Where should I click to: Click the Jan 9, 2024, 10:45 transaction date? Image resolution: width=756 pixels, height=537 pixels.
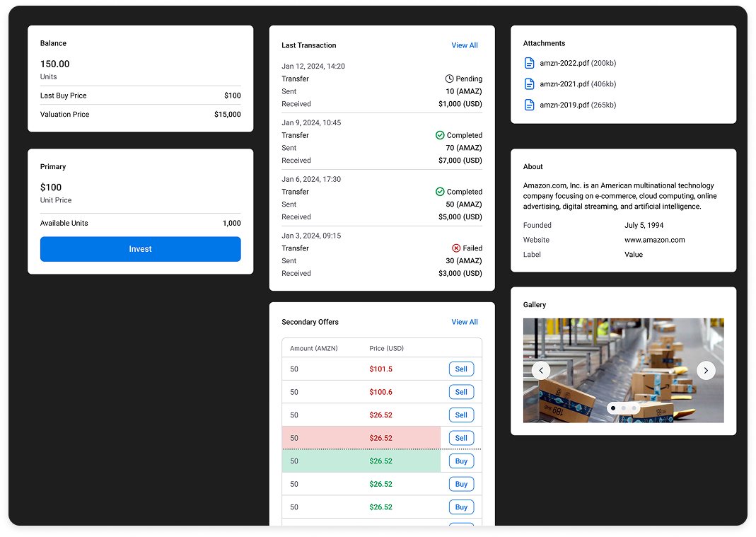tap(311, 122)
